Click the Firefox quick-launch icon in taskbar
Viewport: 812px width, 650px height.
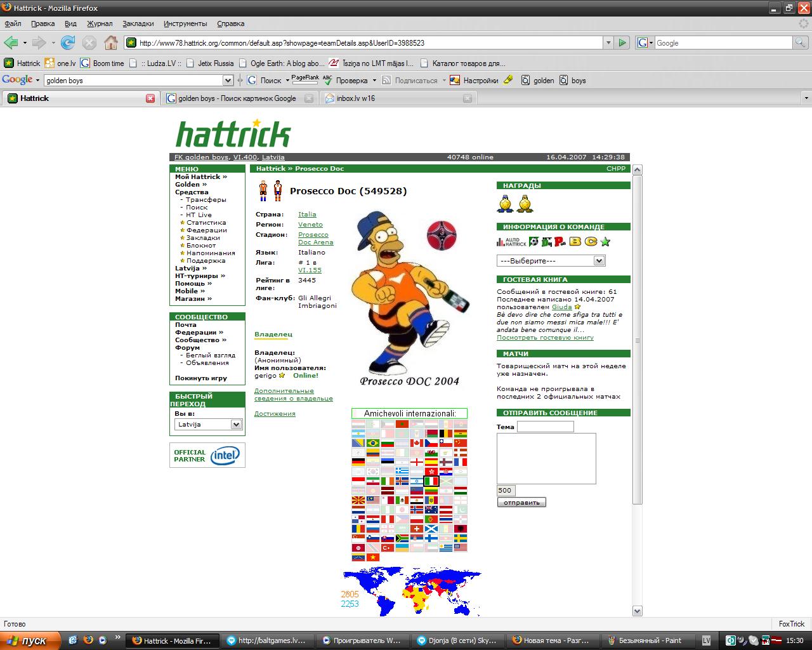click(88, 640)
